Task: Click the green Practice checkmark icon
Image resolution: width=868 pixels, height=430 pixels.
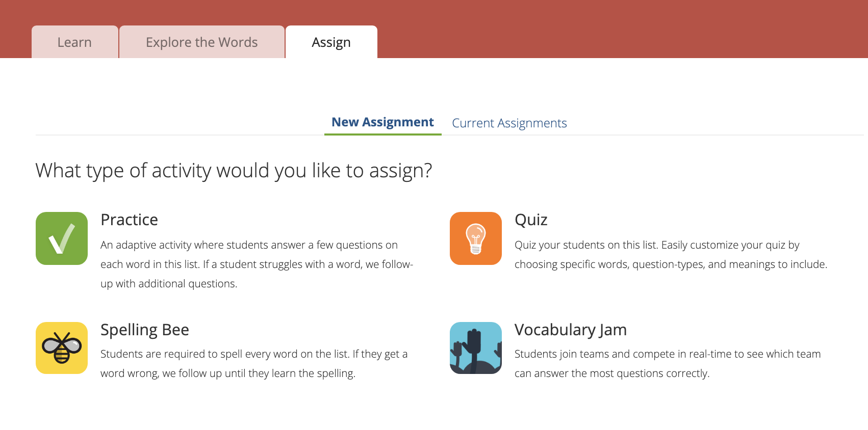Action: pos(62,238)
